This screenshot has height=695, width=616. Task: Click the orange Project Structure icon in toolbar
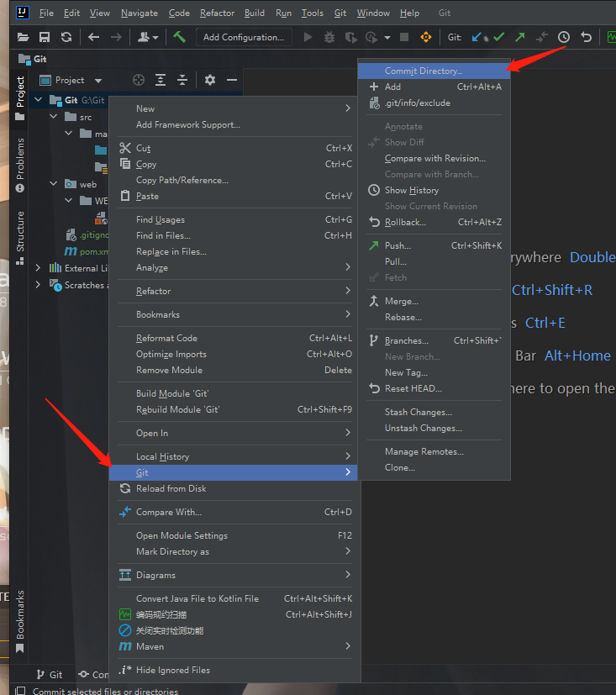(x=426, y=37)
